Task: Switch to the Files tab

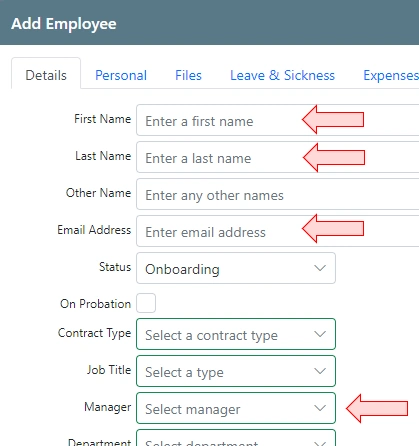Action: tap(188, 75)
